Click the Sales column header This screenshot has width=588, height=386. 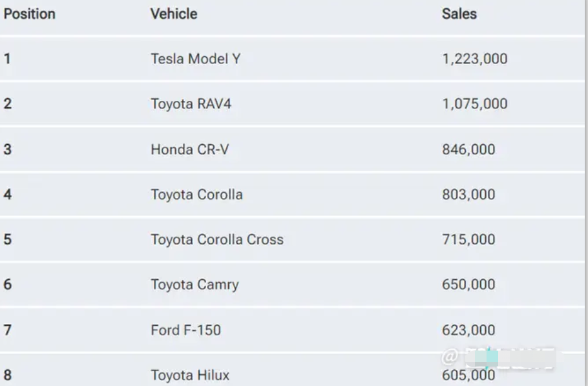(x=459, y=14)
